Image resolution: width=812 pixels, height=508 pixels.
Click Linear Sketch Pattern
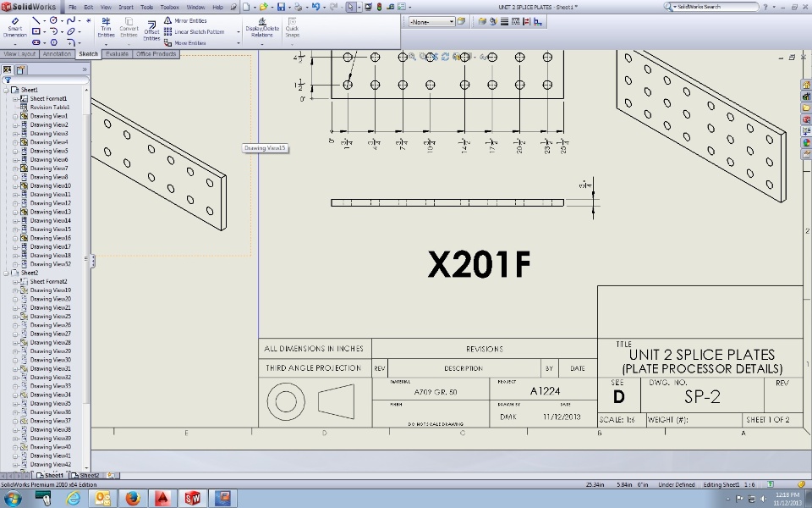tap(195, 31)
